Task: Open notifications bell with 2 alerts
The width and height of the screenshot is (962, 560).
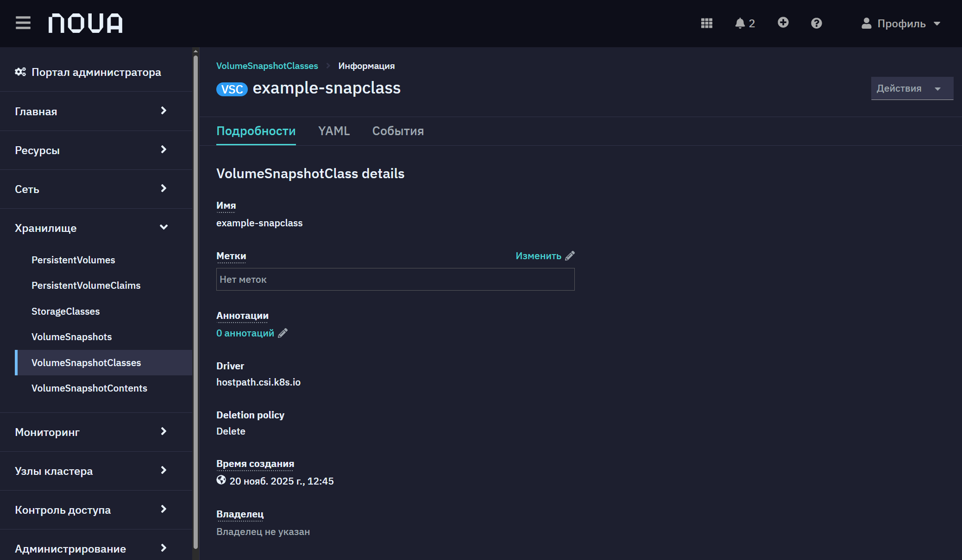Action: coord(745,23)
